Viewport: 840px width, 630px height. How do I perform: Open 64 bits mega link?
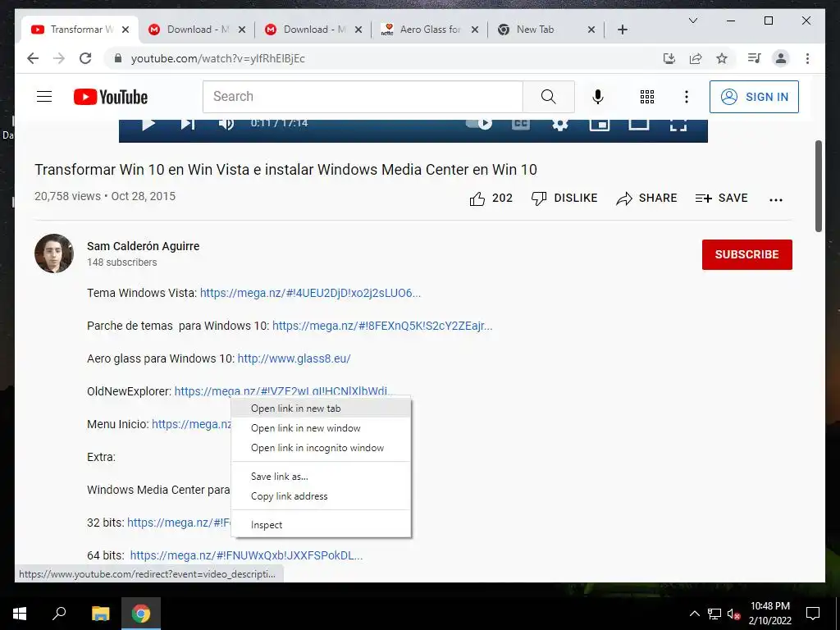point(246,555)
